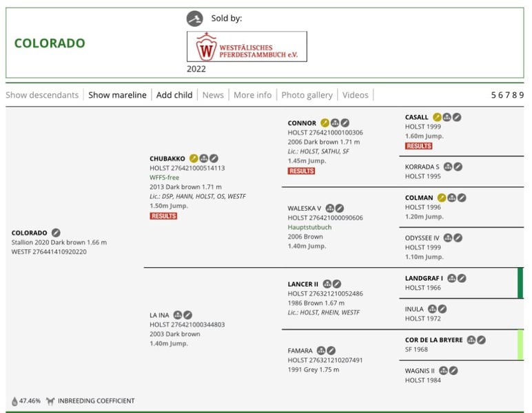Click the yellow icon beside COLMAN
This screenshot has width=532, height=413.
point(442,198)
